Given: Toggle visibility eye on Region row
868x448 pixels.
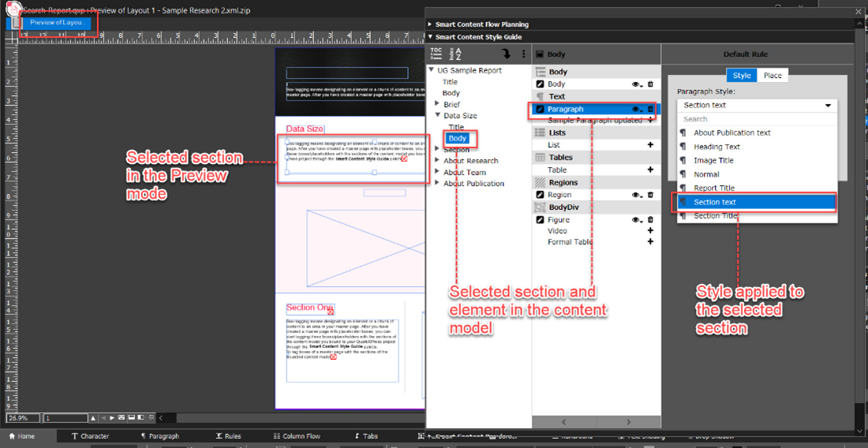Looking at the screenshot, I should (x=636, y=195).
